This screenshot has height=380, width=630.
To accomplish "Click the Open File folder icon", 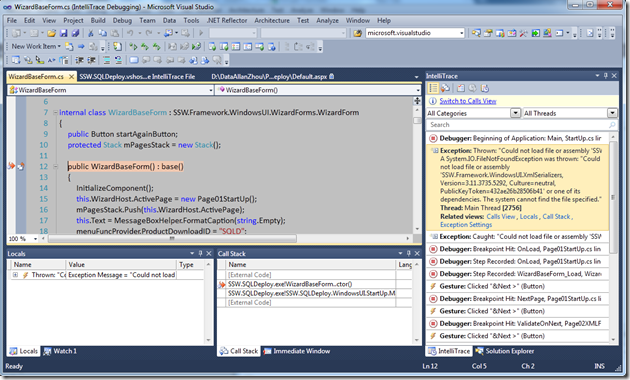I will tap(51, 33).
